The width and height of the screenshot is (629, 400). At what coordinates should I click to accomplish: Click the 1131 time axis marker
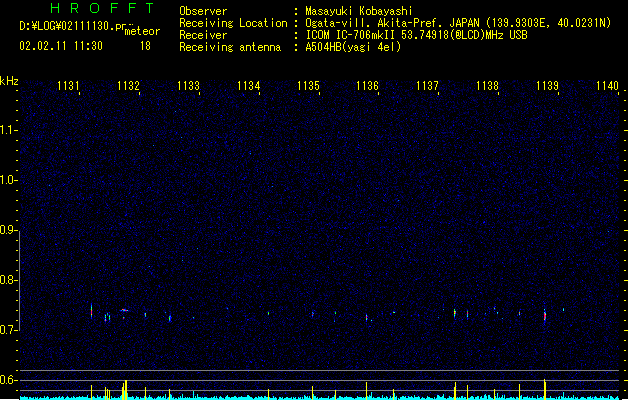(x=68, y=86)
